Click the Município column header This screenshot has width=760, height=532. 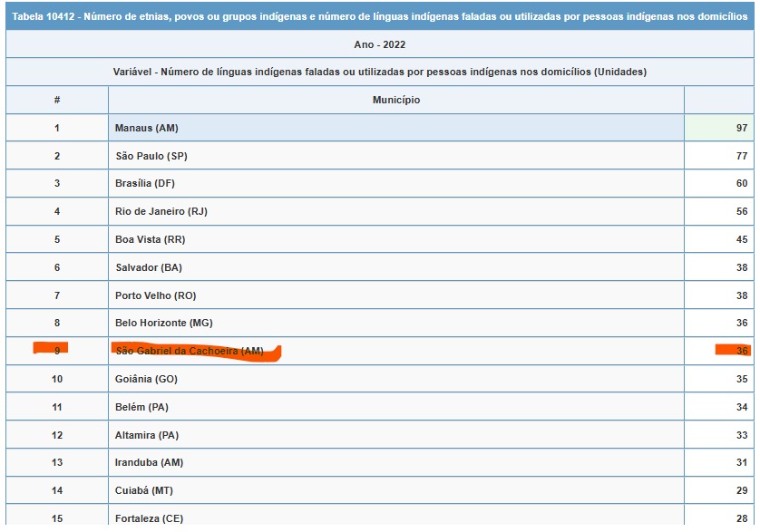pyautogui.click(x=395, y=100)
